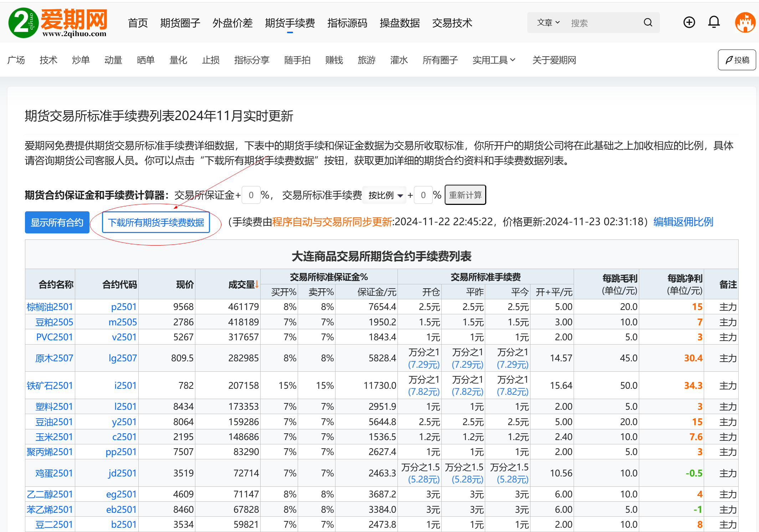Switch to the 期货手续费 nav item
Viewport: 759px width, 532px height.
[x=290, y=22]
